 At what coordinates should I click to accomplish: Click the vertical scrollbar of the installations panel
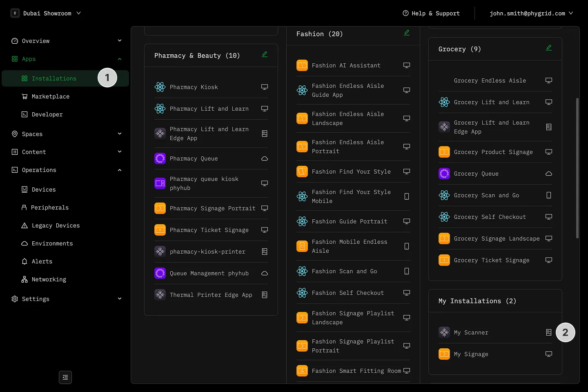point(577,168)
